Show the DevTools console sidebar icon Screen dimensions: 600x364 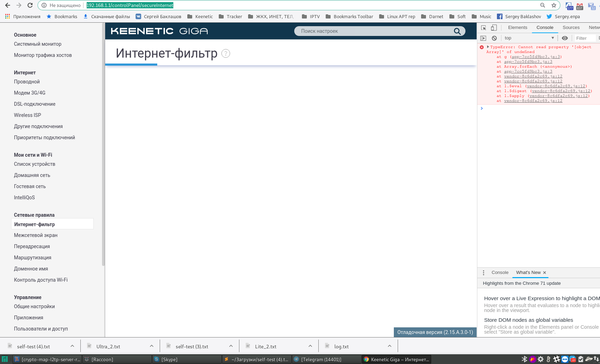(x=483, y=38)
